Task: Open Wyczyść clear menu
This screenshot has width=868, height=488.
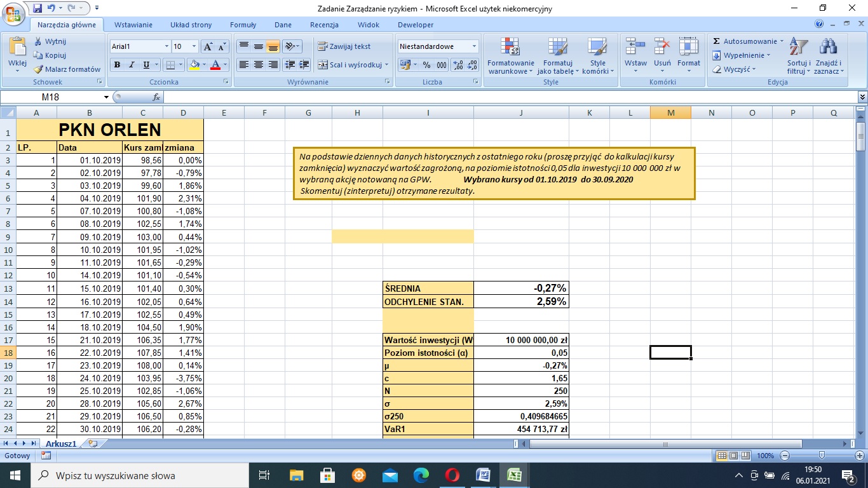Action: [735, 69]
